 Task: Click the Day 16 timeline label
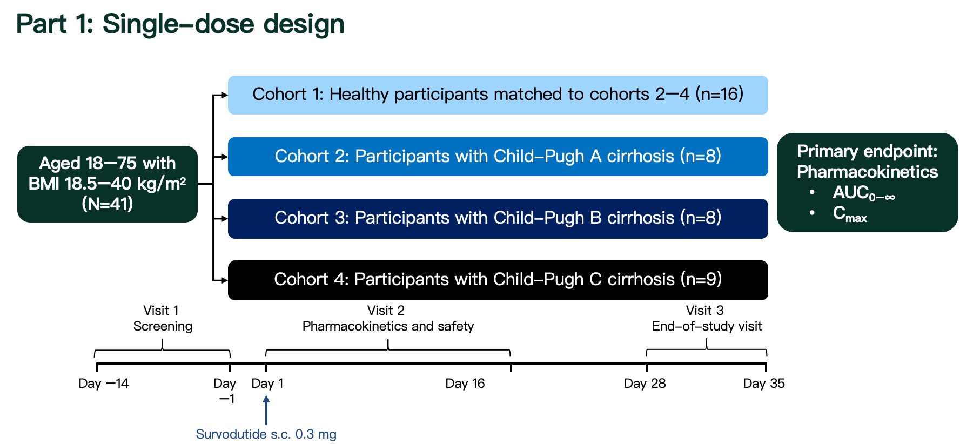pyautogui.click(x=465, y=384)
